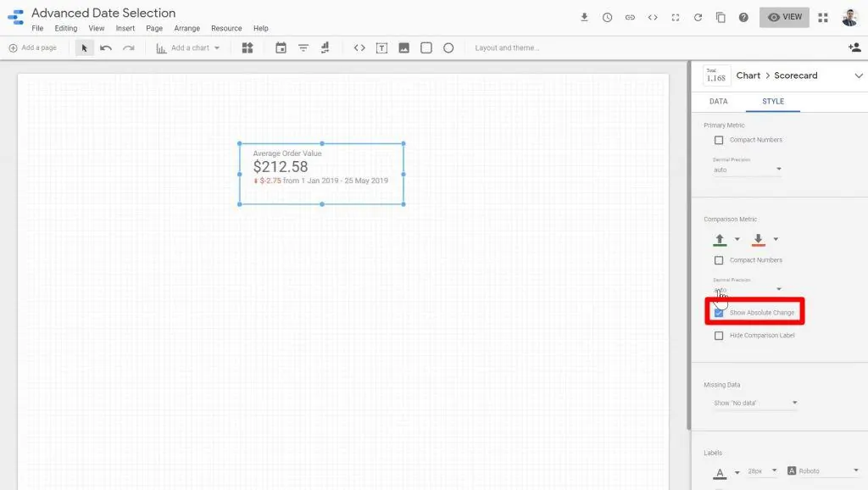The width and height of the screenshot is (868, 490).
Task: Insert a data control
Action: coord(325,47)
